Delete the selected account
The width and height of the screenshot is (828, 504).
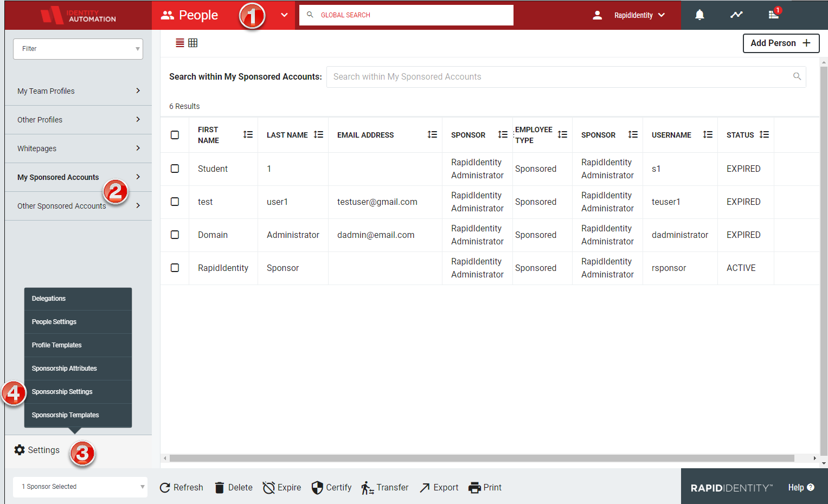click(x=234, y=488)
